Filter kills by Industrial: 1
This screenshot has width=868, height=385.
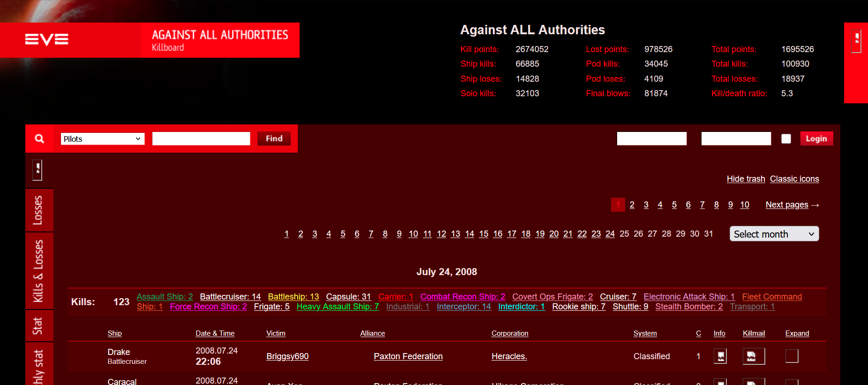(x=408, y=307)
